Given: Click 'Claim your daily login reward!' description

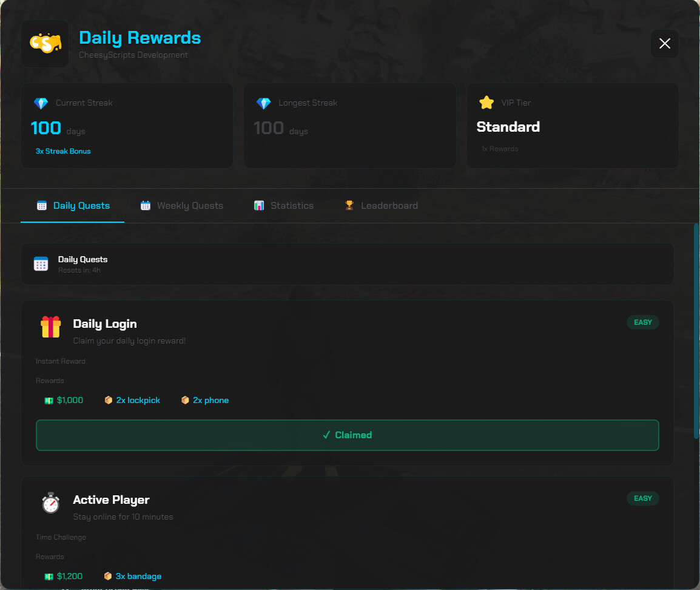Looking at the screenshot, I should click(x=129, y=341).
